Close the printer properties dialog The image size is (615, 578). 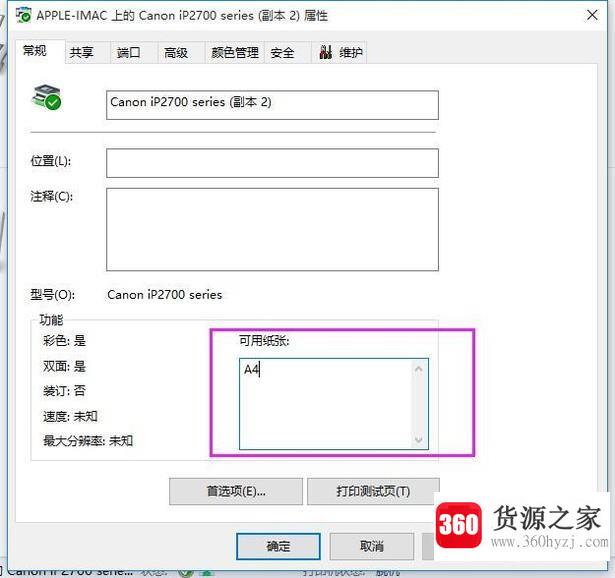[x=592, y=15]
